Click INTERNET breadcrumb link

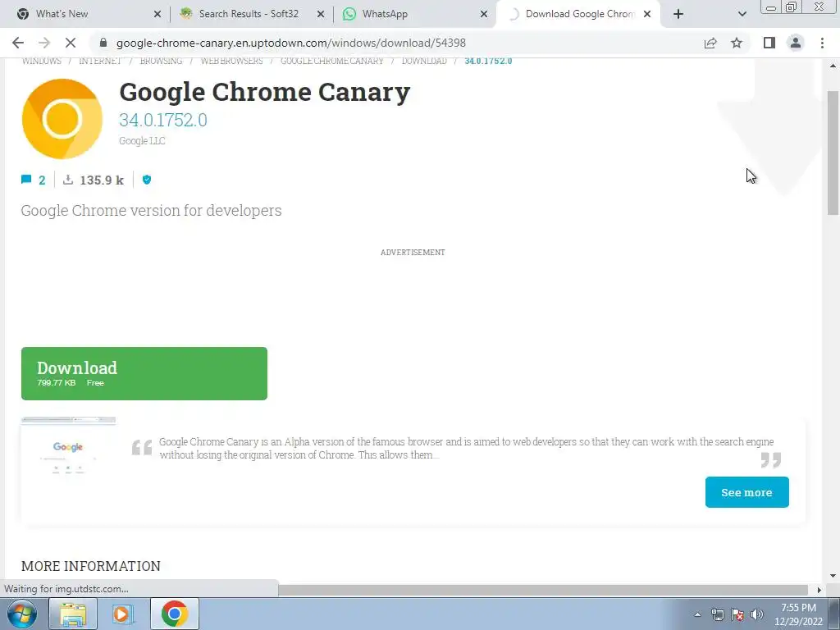(x=100, y=61)
